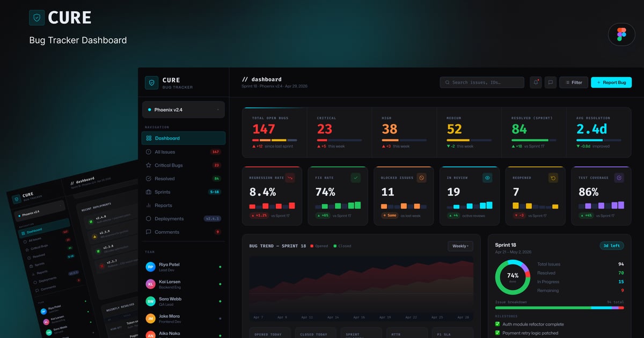The width and height of the screenshot is (644, 338).
Task: Click the "In Progress" row in Sprint 18
Action: [x=581, y=282]
